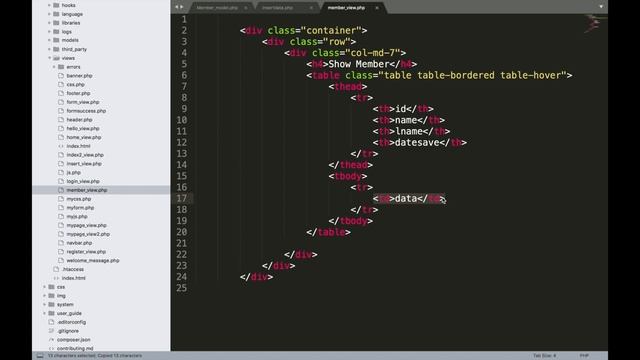Click the errors folder icon
Viewport: 640px width, 360px height.
pyautogui.click(x=61, y=67)
